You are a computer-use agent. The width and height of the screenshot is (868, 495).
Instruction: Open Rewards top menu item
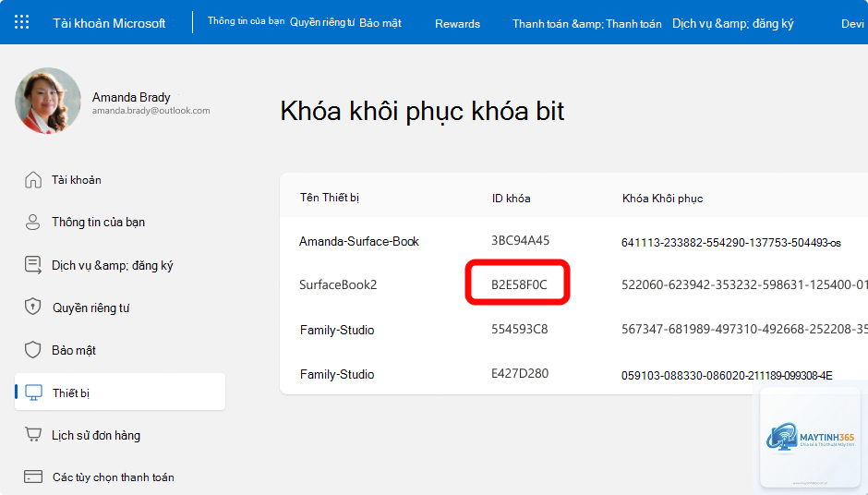tap(457, 24)
